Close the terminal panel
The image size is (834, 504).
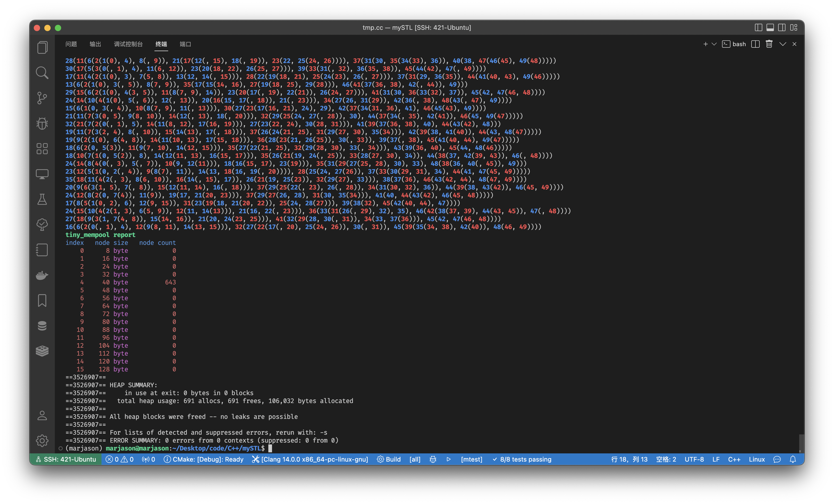point(794,44)
